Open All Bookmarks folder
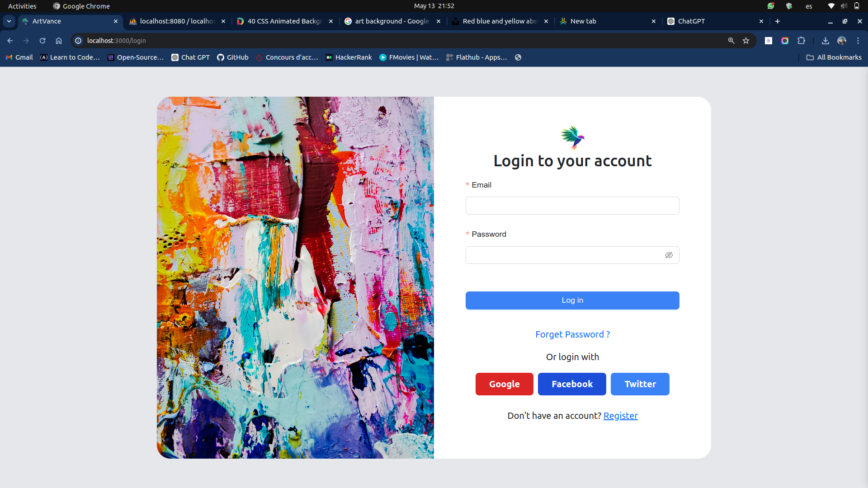This screenshot has height=488, width=868. (x=834, y=57)
